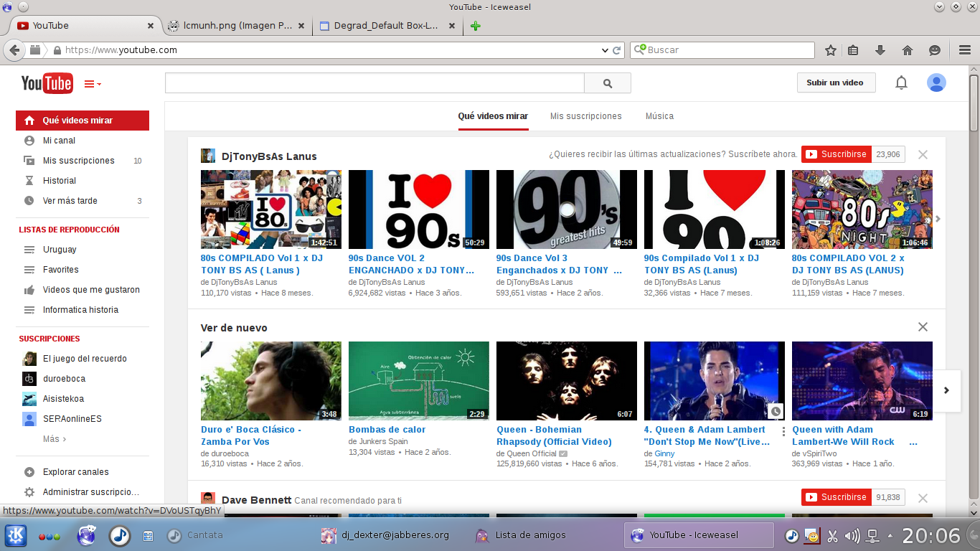980x551 pixels.
Task: Open the account avatar menu
Action: [x=936, y=83]
